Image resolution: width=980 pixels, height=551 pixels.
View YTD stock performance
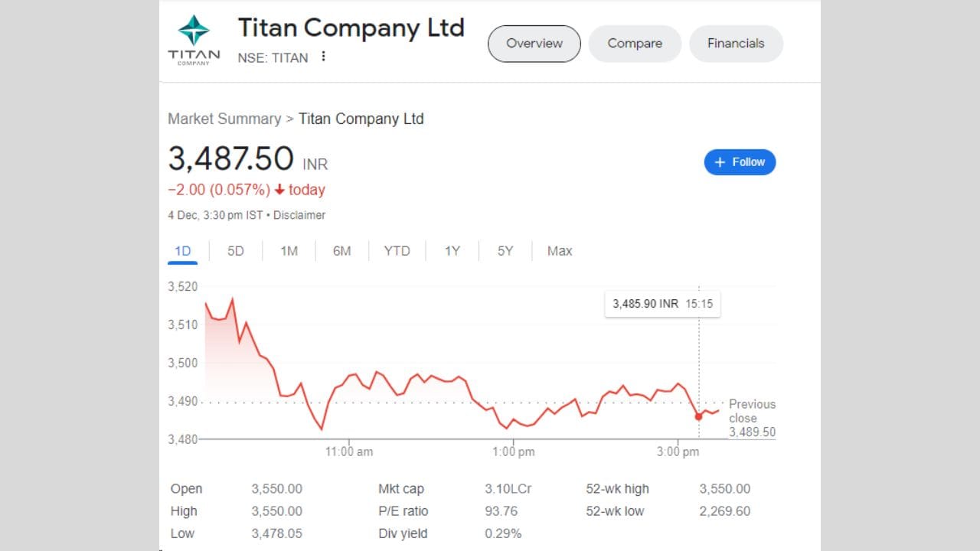(x=397, y=250)
